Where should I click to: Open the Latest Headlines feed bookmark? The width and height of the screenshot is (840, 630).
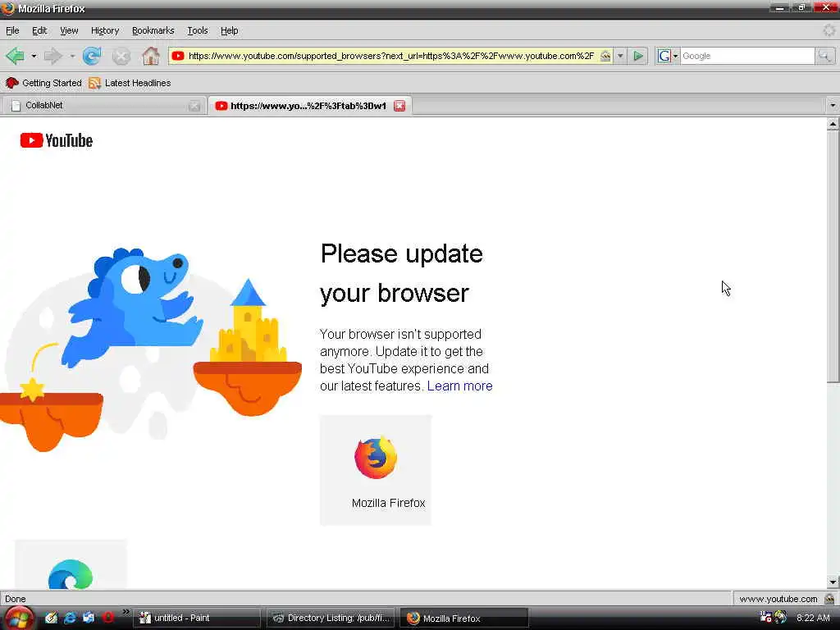(x=130, y=83)
